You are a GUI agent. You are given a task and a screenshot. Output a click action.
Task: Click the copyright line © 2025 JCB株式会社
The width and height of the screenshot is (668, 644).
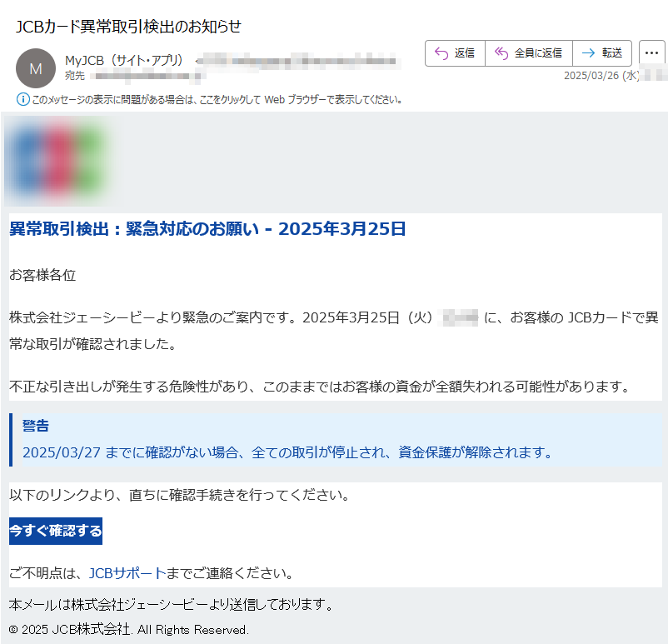point(128,630)
